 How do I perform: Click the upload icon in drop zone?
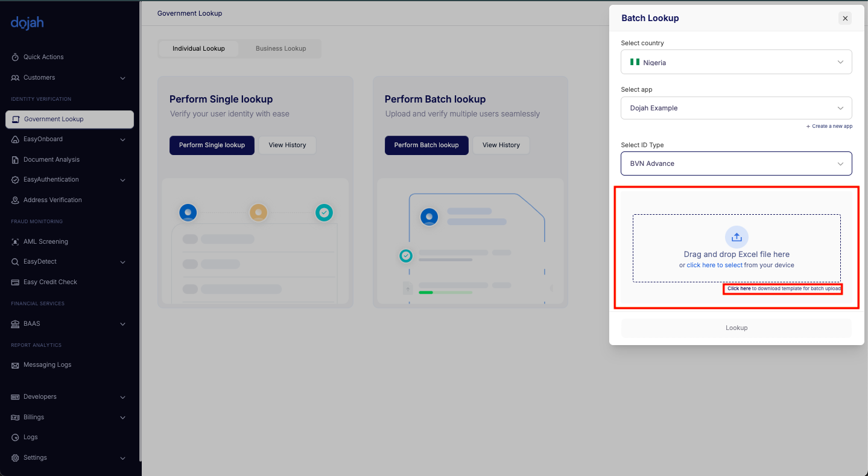coord(736,238)
